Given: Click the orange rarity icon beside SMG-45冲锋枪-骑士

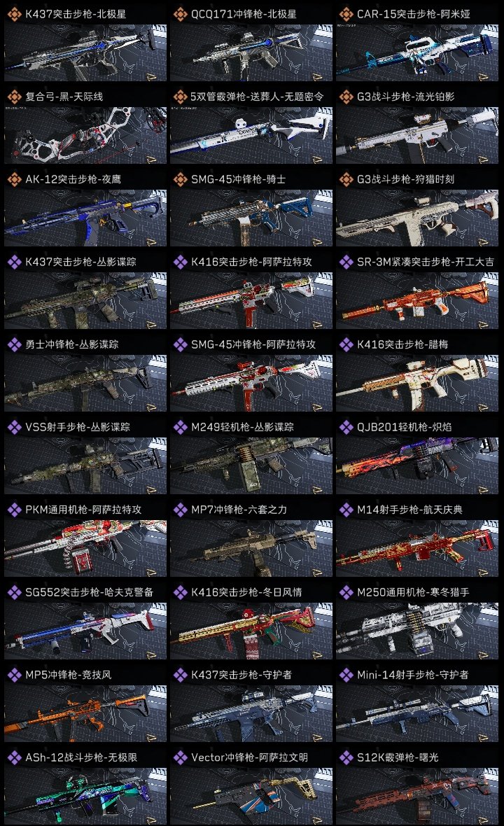Looking at the screenshot, I should [x=180, y=179].
